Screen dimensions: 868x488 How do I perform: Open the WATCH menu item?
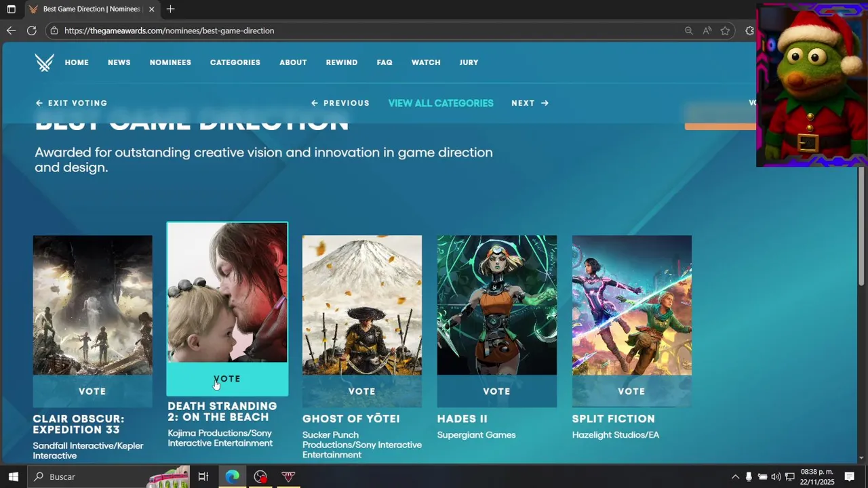coord(426,62)
